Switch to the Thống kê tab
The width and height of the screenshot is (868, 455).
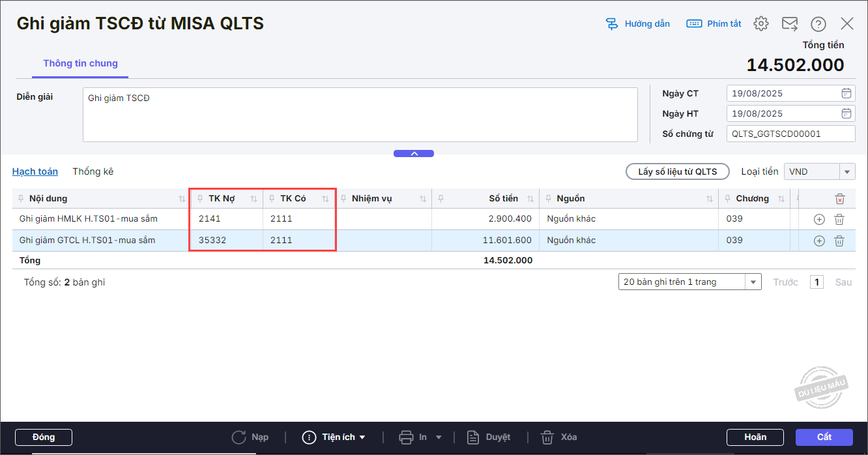pyautogui.click(x=93, y=171)
